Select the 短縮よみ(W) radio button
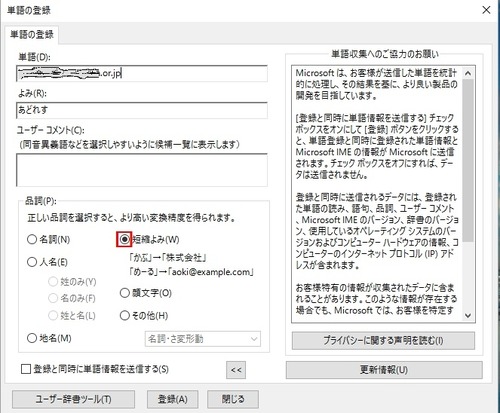Image resolution: width=500 pixels, height=413 pixels. tap(124, 239)
